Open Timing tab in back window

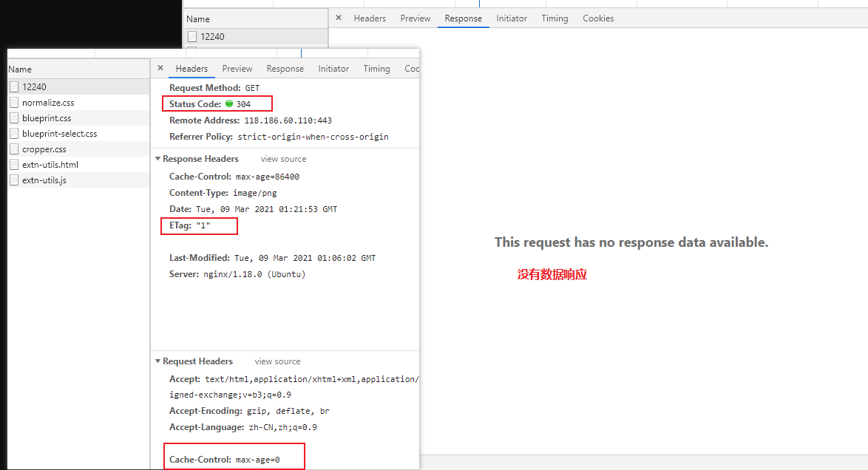[x=555, y=18]
